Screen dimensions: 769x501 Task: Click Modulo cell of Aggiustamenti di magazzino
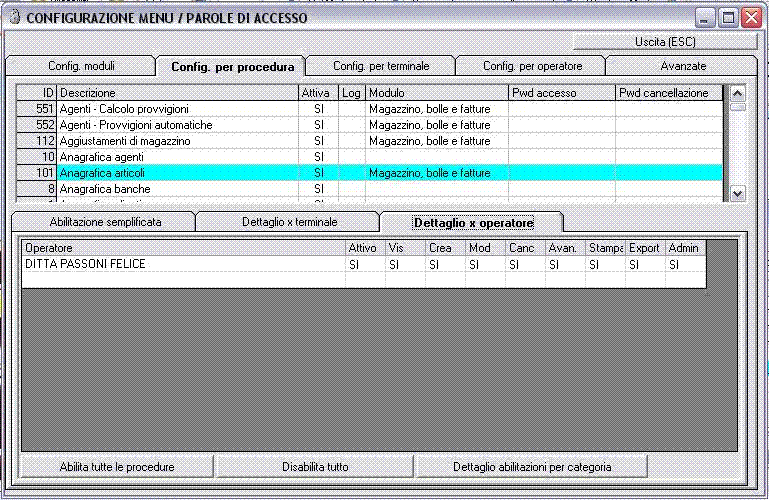pos(436,141)
